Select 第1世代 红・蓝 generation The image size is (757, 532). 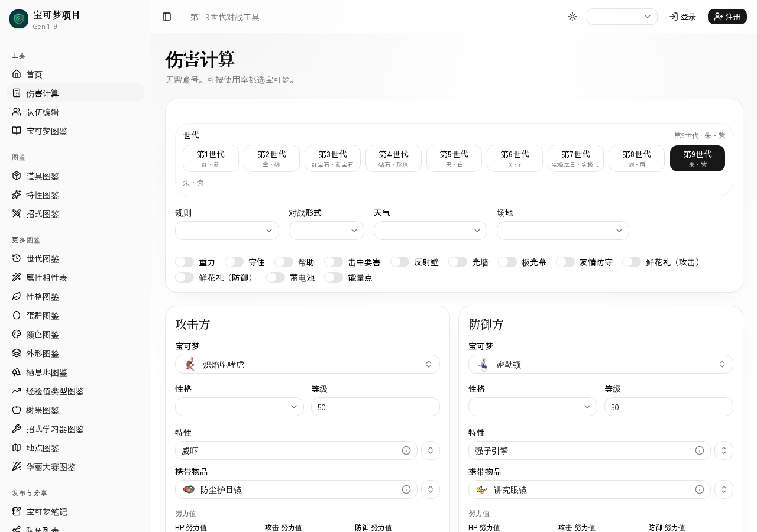pyautogui.click(x=211, y=158)
